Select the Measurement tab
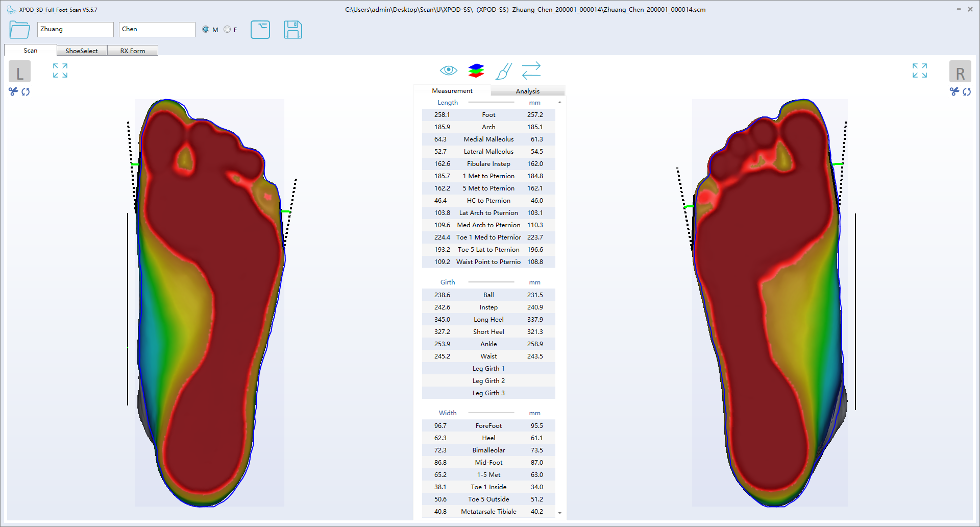This screenshot has width=980, height=527. point(452,90)
